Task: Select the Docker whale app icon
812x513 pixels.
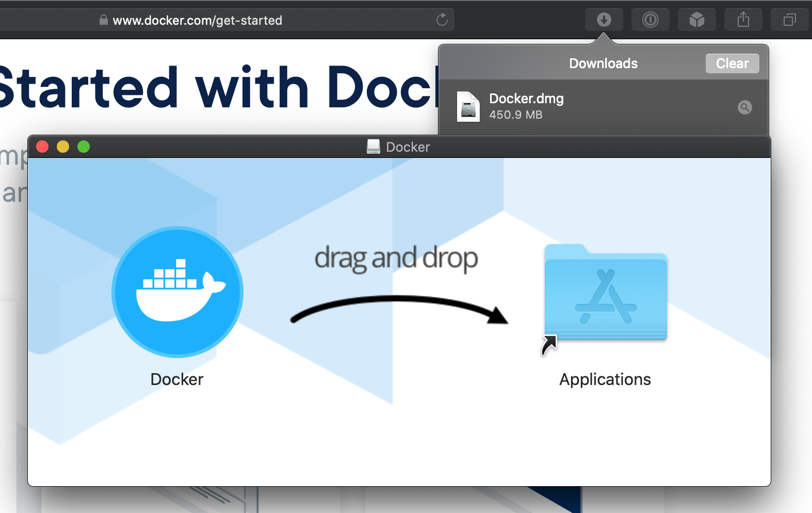Action: coord(177,292)
